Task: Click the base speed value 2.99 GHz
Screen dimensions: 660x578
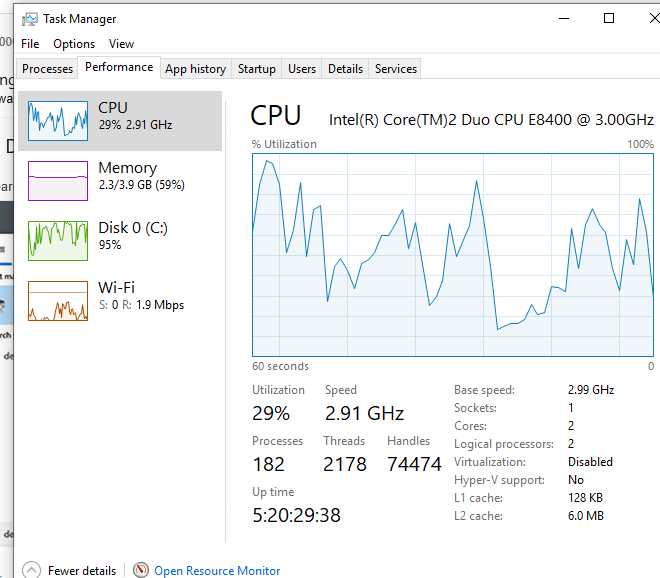Action: [x=591, y=390]
